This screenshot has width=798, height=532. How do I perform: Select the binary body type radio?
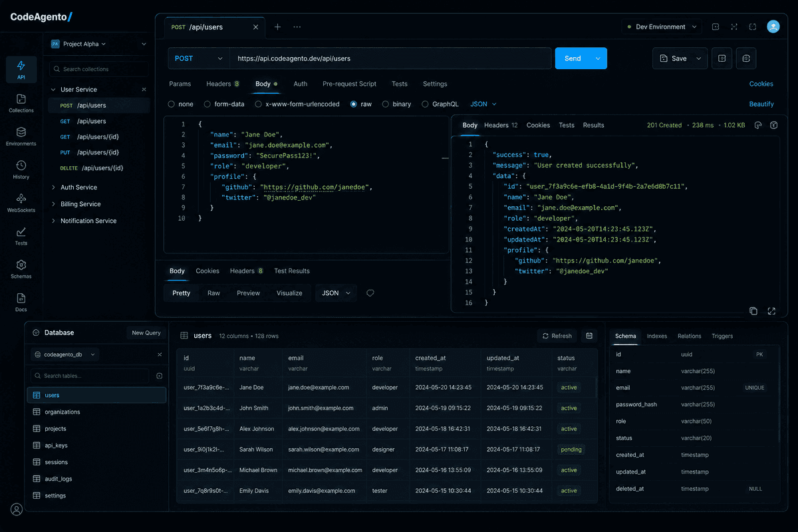coord(386,104)
